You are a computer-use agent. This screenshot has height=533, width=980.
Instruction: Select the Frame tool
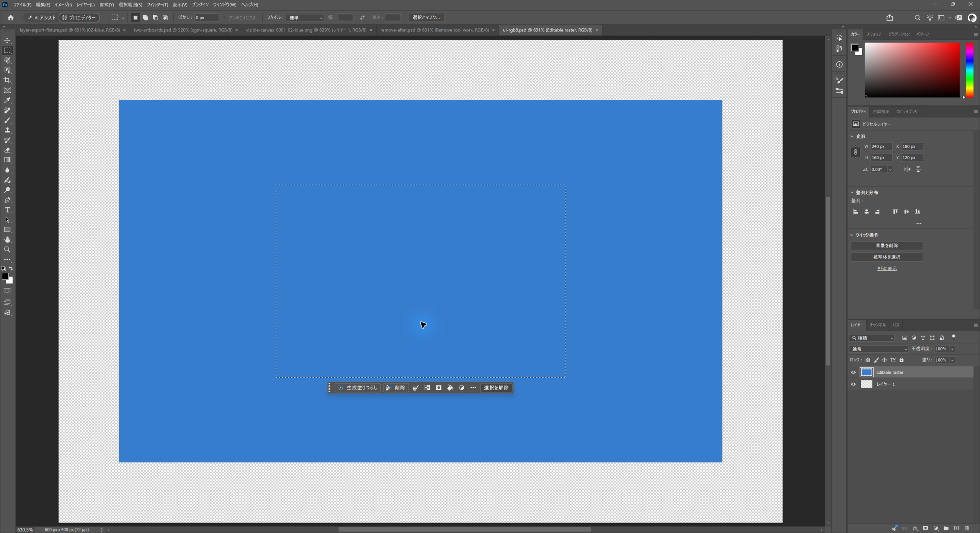[7, 90]
